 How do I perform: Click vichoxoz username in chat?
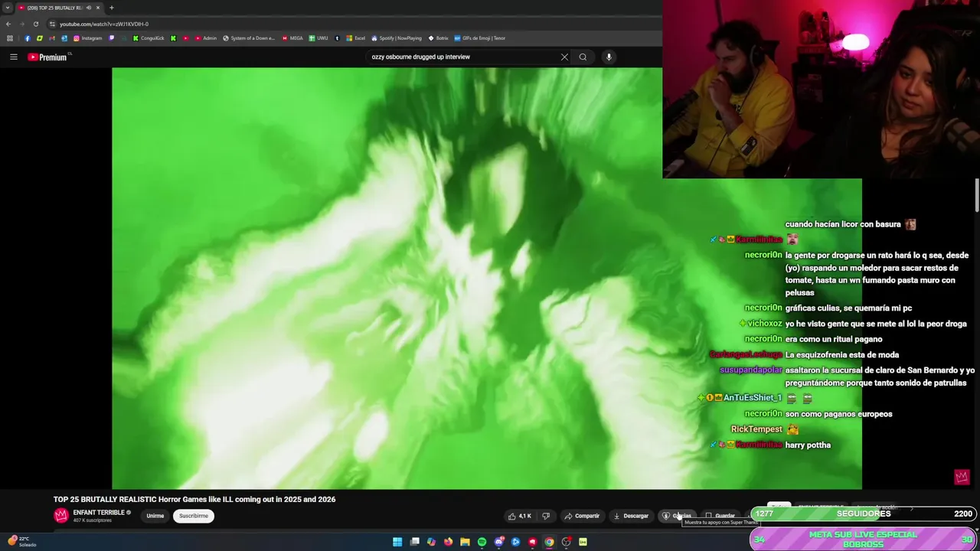764,324
